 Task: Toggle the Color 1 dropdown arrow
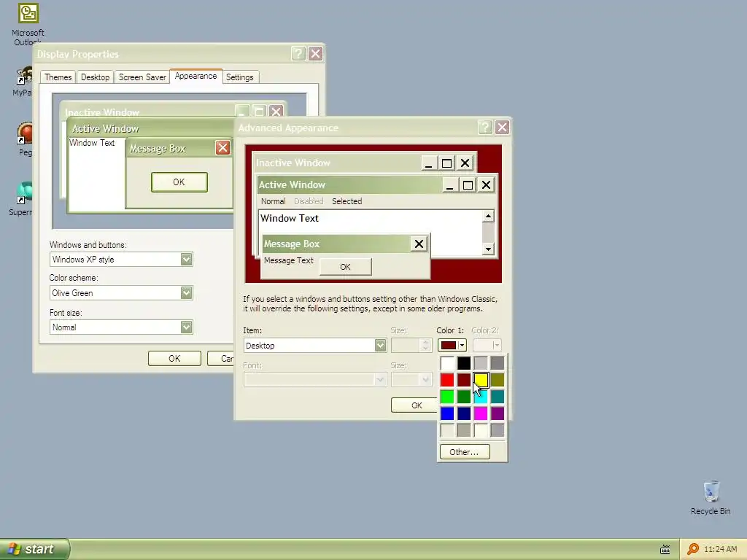(x=462, y=345)
